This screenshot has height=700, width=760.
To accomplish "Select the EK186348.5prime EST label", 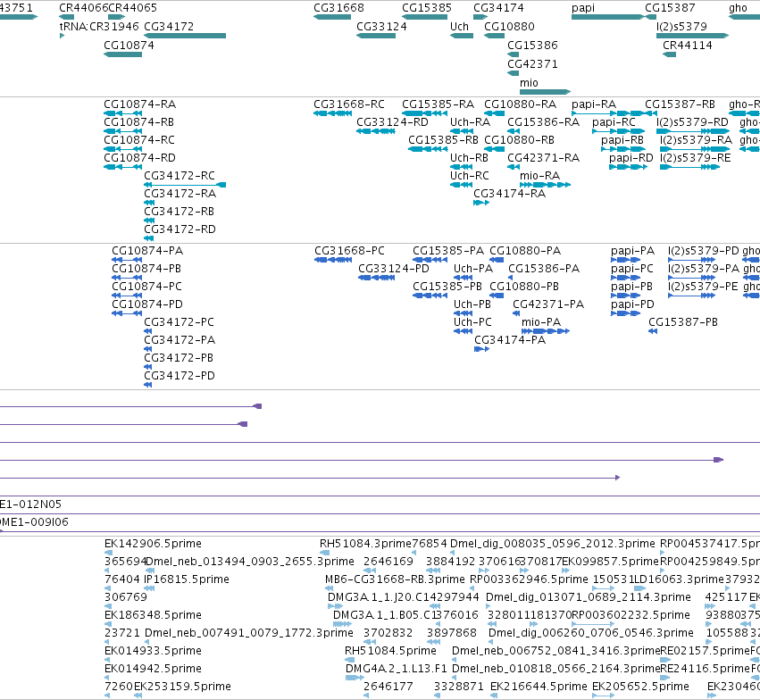I will click(154, 615).
